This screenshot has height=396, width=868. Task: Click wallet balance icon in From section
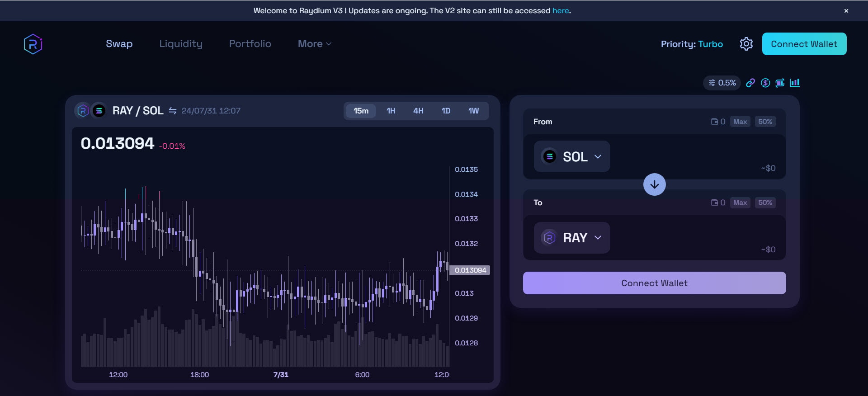pos(715,122)
